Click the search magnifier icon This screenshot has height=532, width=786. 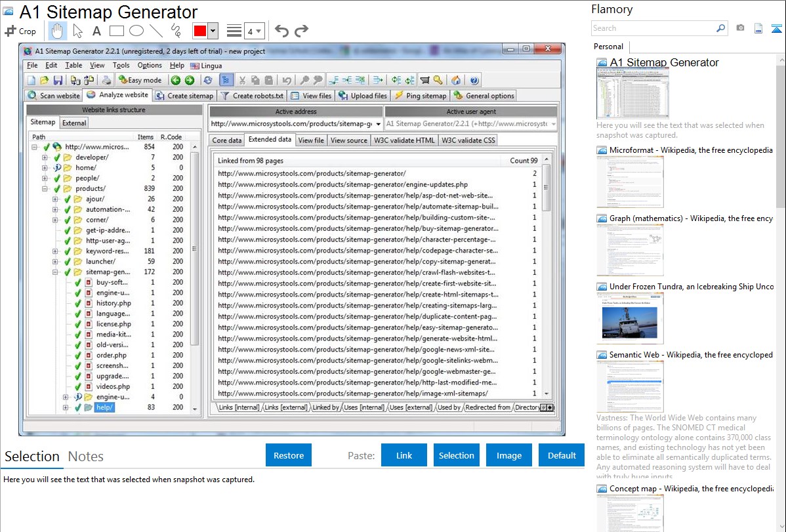click(x=721, y=28)
